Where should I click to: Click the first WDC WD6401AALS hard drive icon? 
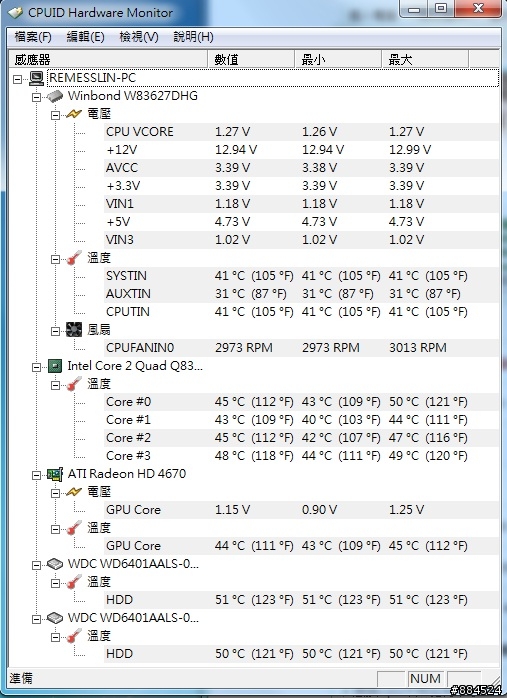click(x=55, y=564)
